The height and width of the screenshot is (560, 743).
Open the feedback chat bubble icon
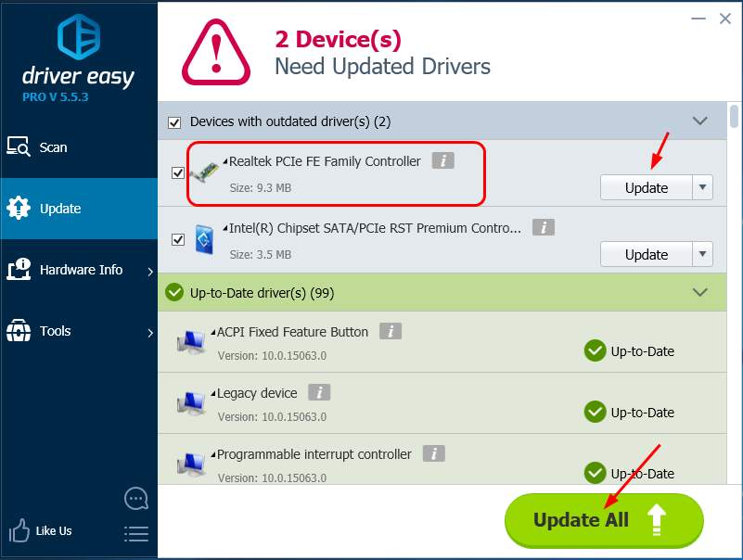pos(136,499)
